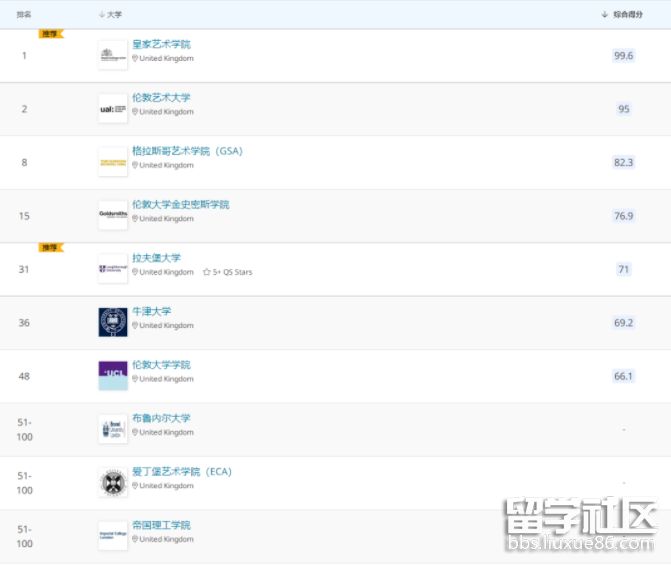Click the Edinburgh College of Art crest
Viewport: 671px width, 565px height.
[x=113, y=482]
